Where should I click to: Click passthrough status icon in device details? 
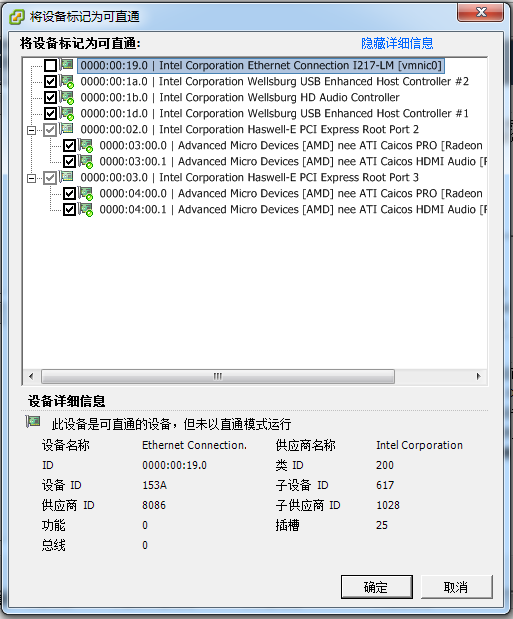pos(33,422)
